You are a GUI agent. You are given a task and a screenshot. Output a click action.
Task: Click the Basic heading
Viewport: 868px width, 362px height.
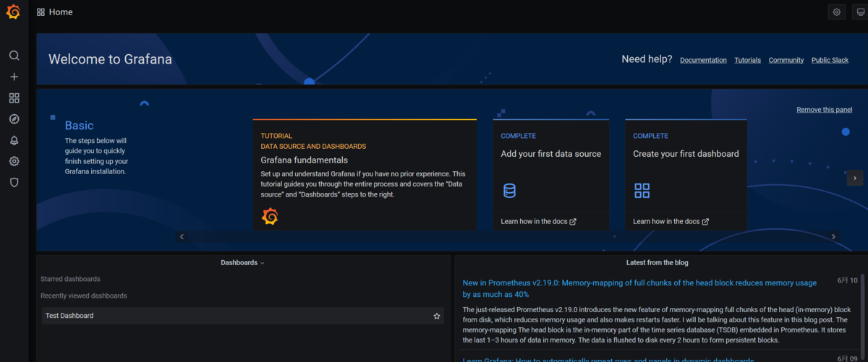[x=79, y=126]
